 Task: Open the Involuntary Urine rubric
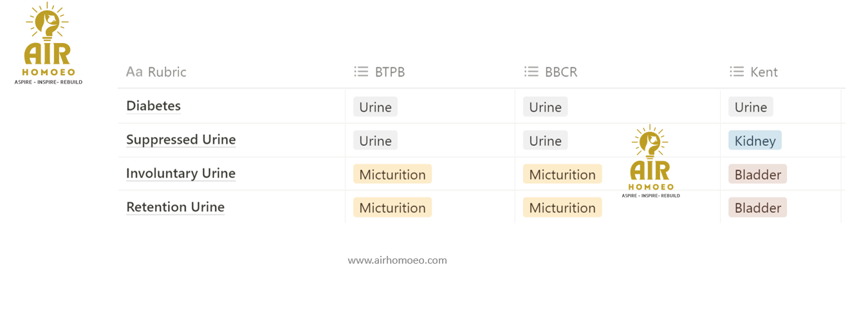click(181, 173)
